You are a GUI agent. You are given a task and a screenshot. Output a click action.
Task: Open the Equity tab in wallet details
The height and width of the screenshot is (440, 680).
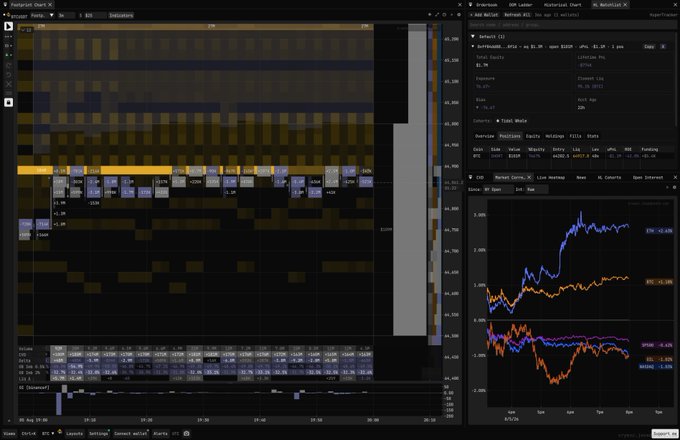pyautogui.click(x=533, y=136)
